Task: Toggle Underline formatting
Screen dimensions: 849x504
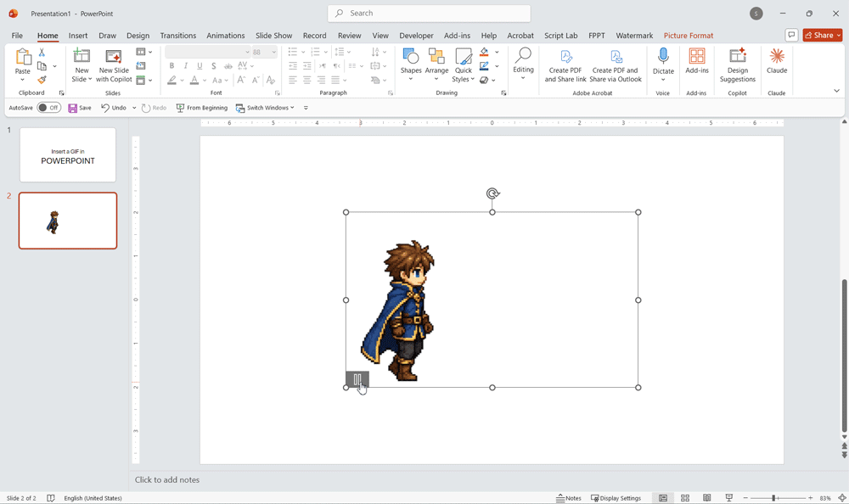Action: [200, 66]
